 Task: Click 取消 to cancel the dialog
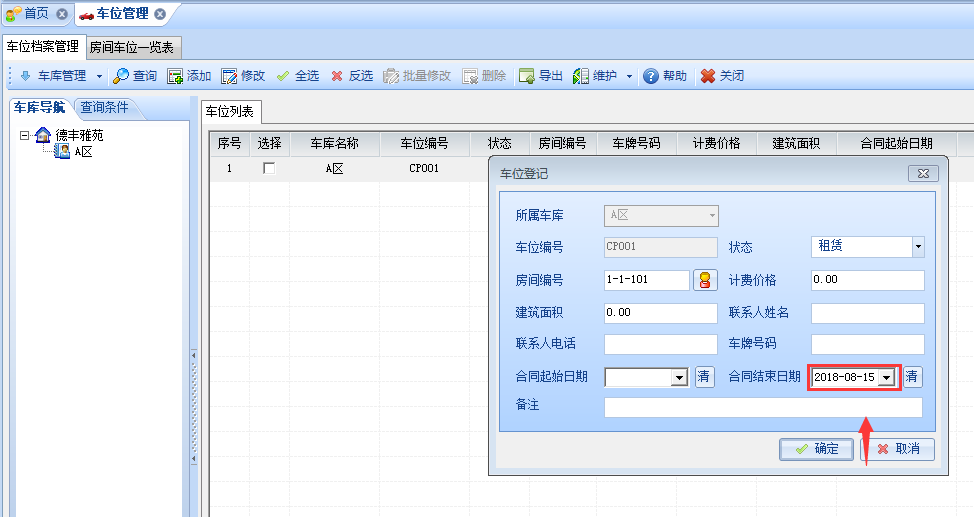pos(898,449)
